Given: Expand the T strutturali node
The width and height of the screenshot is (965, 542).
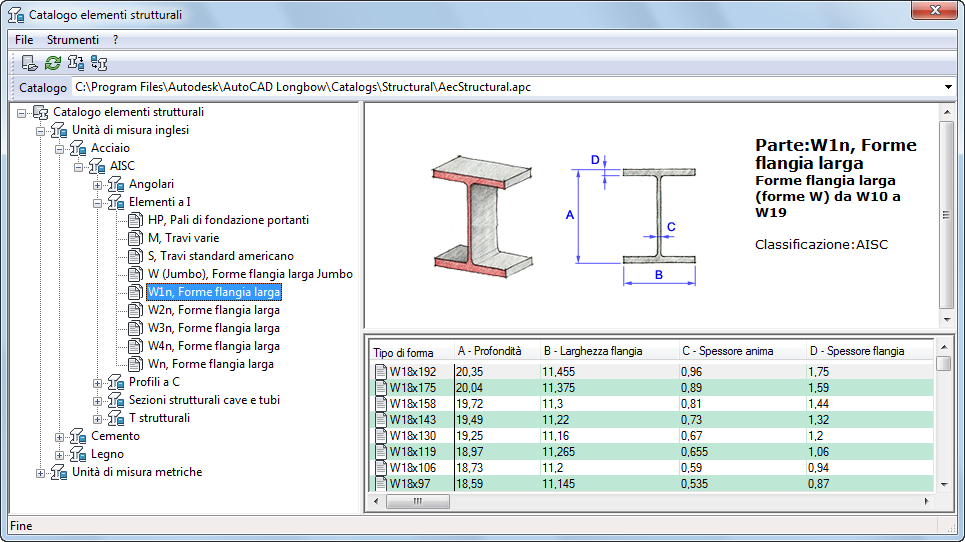Looking at the screenshot, I should coord(97,419).
